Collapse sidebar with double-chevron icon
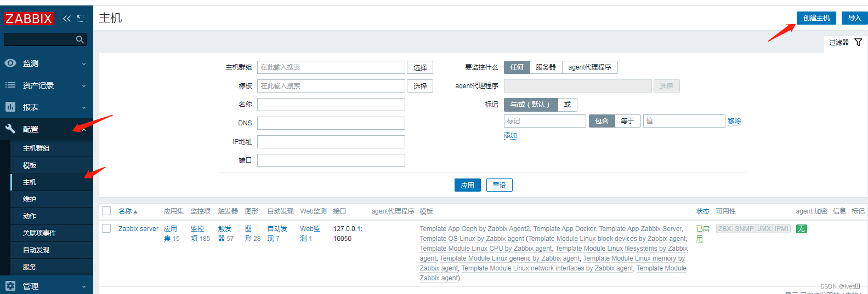Viewport: 868px width, 294px height. 67,19
